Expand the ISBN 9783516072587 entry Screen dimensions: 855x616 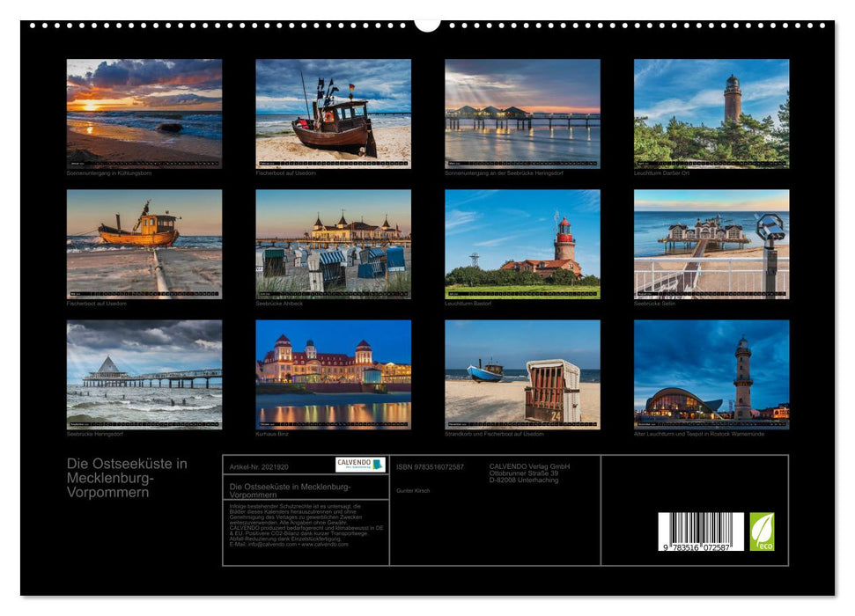(433, 466)
